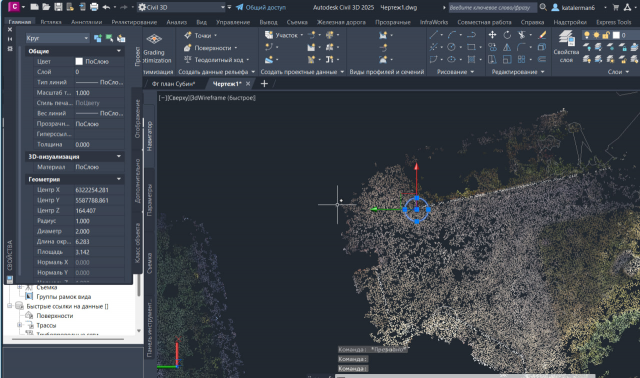Save the drawing via floppy icon
The image size is (640, 378).
pos(58,7)
